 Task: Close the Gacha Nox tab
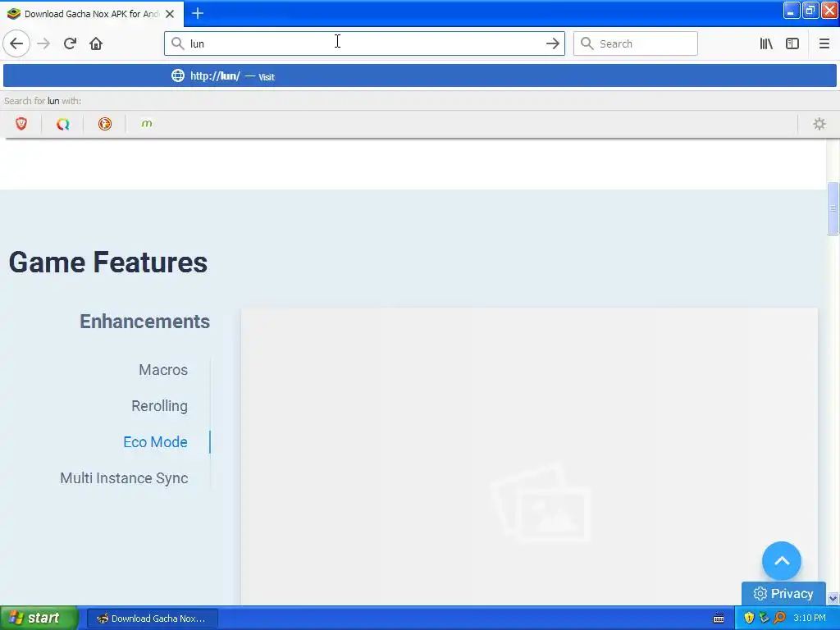(x=170, y=14)
